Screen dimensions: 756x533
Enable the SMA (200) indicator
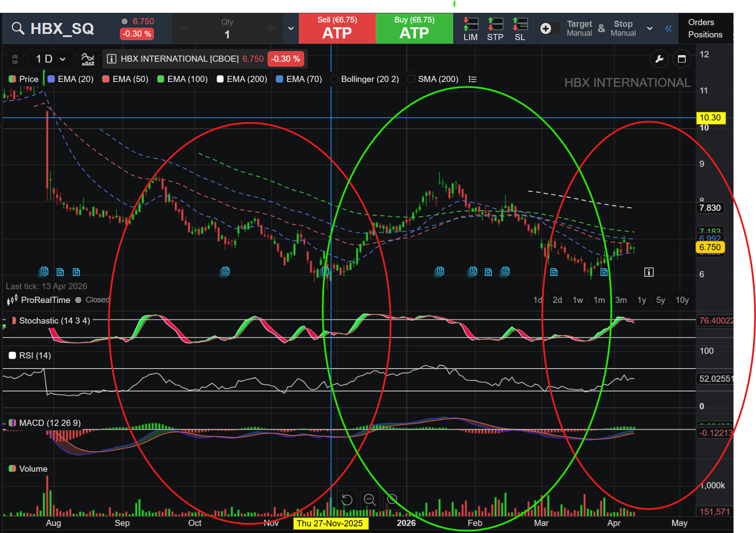click(433, 79)
